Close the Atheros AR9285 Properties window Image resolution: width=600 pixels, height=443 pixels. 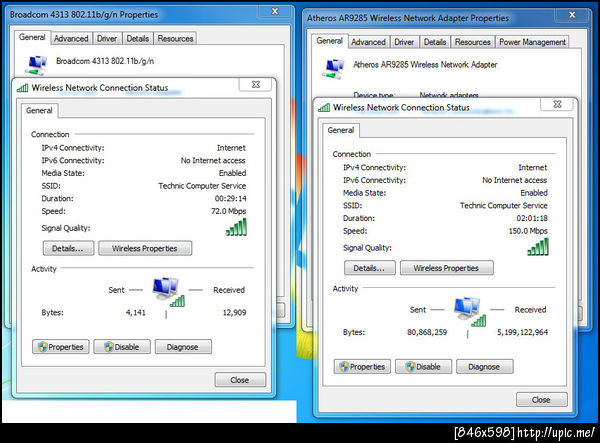pyautogui.click(x=572, y=15)
